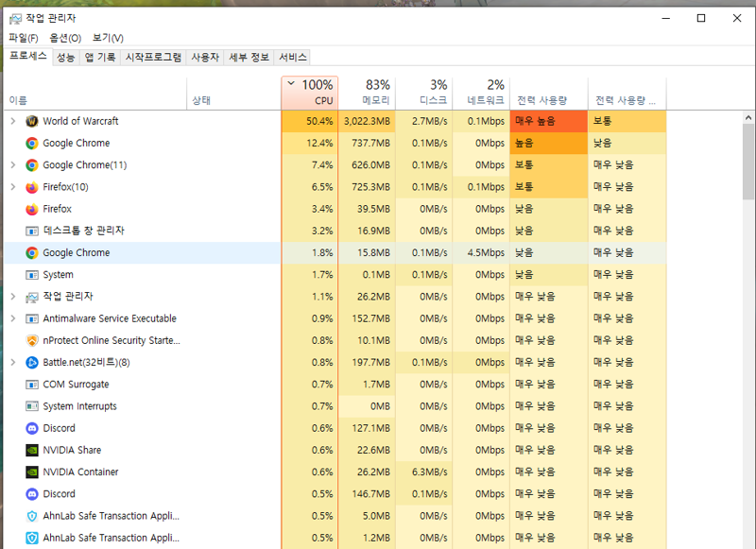The width and height of the screenshot is (756, 549).
Task: Sort by the 네트워크 2% column header
Action: pyautogui.click(x=481, y=94)
